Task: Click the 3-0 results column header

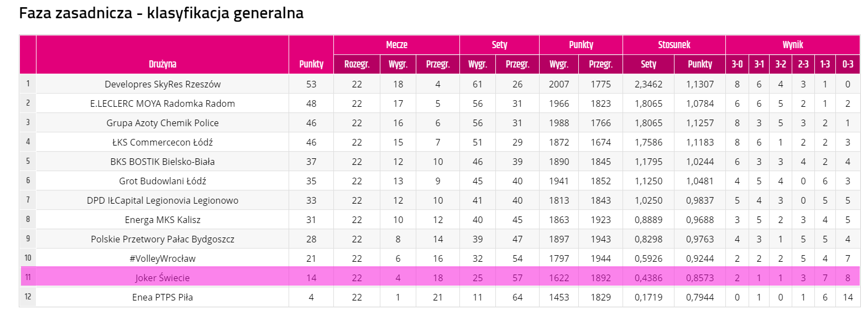Action: (x=737, y=64)
